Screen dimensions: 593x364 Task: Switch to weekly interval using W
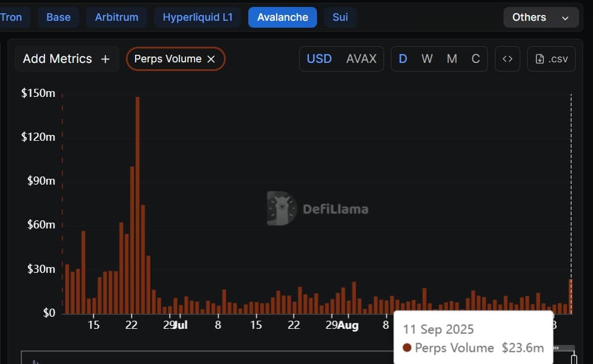click(x=427, y=58)
